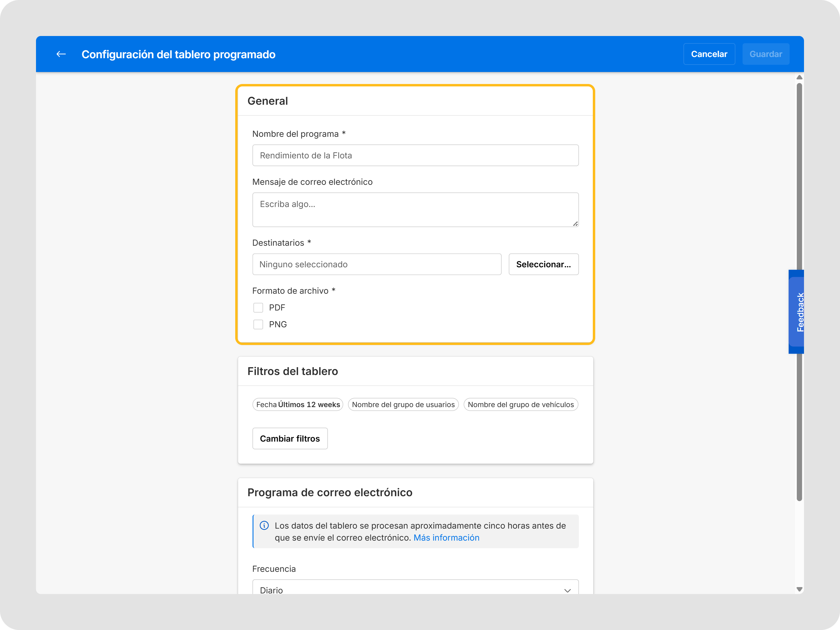Click the scrollbar down arrow
The image size is (840, 630).
[x=800, y=590]
